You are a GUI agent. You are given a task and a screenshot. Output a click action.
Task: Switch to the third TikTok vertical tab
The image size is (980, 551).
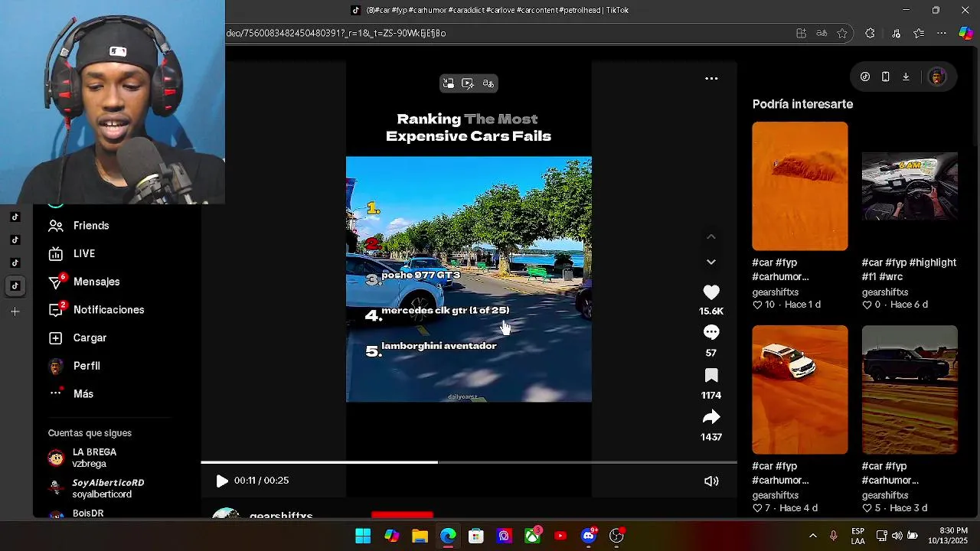click(15, 262)
